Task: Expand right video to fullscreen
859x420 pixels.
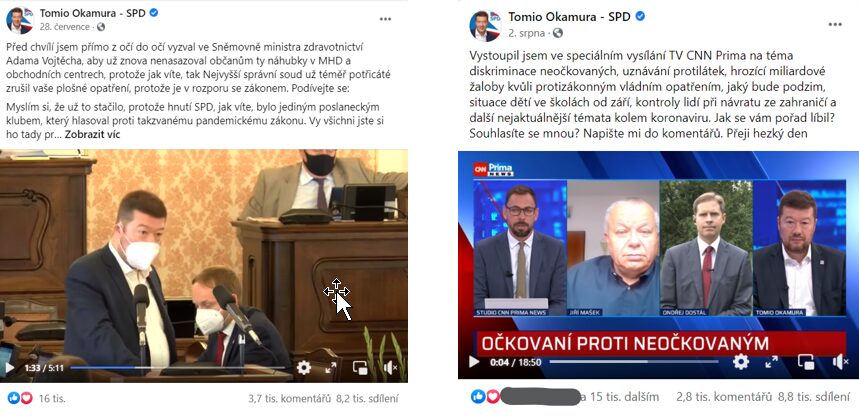Action: (771, 361)
